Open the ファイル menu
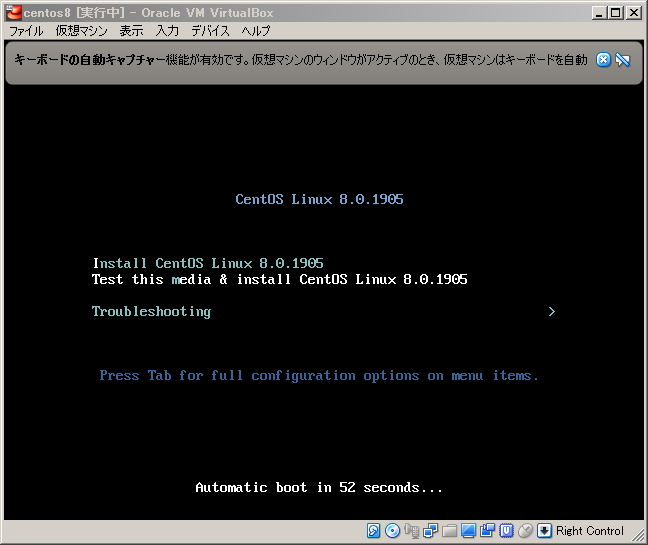The height and width of the screenshot is (545, 648). pyautogui.click(x=26, y=31)
